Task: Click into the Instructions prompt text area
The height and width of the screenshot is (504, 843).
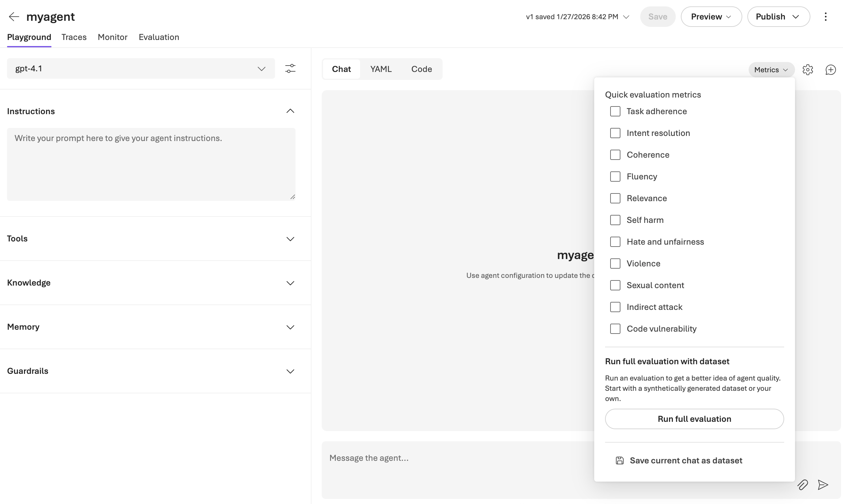Action: (x=151, y=164)
